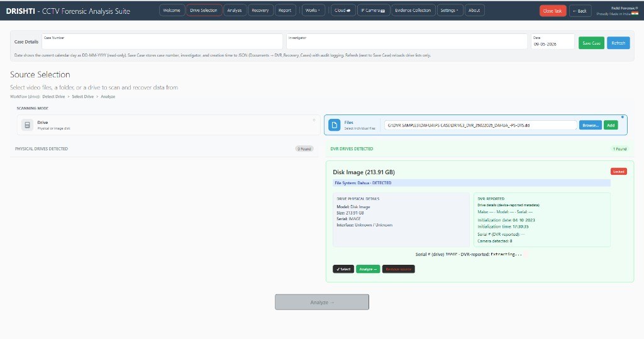Click 'Interface: Unknown / Unknown' line
Screen dimensions: 644x339
pos(364,225)
